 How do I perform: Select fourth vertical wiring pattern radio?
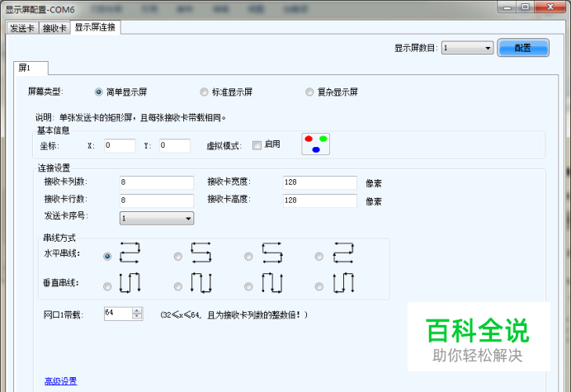(x=319, y=286)
